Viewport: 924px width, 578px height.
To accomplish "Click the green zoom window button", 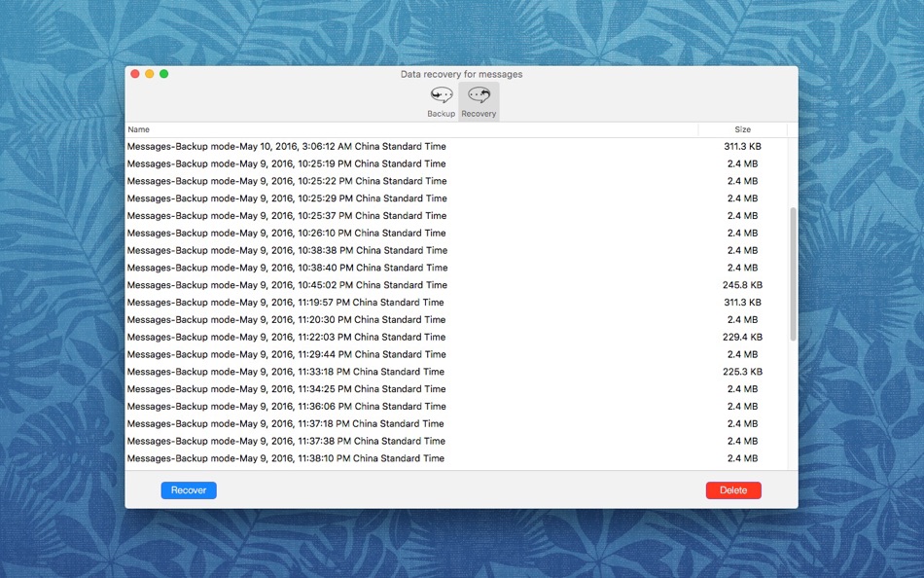I will click(163, 74).
